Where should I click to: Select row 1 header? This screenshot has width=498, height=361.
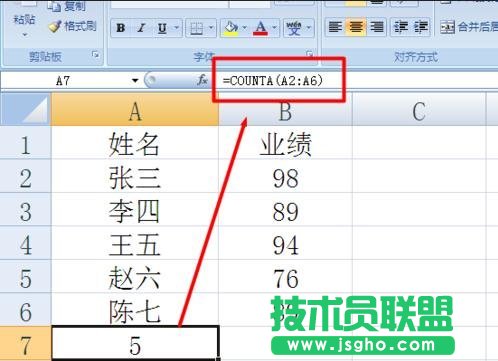(x=25, y=144)
